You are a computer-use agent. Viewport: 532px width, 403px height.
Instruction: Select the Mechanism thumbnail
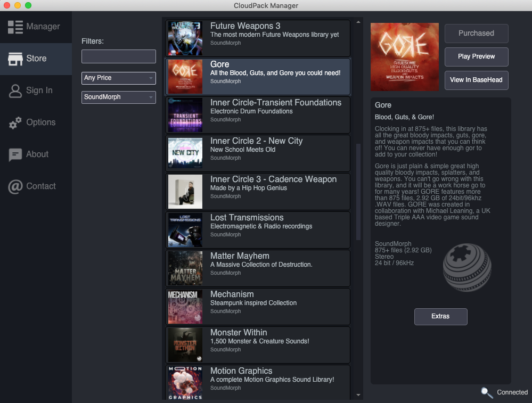(185, 307)
